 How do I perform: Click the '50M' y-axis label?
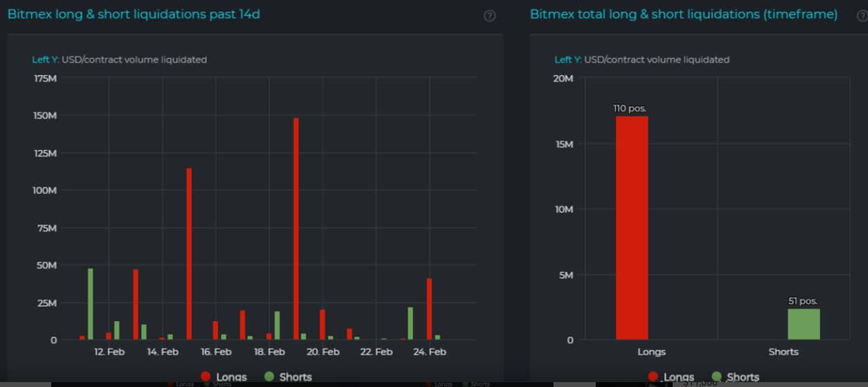click(47, 265)
